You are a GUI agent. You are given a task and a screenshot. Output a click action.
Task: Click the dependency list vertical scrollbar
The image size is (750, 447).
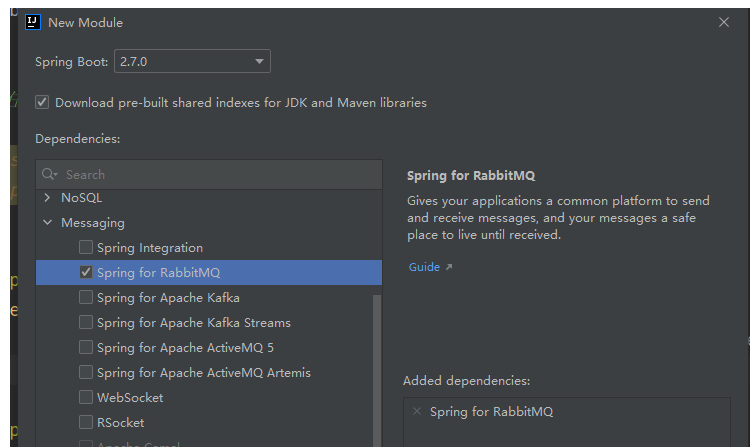click(377, 370)
